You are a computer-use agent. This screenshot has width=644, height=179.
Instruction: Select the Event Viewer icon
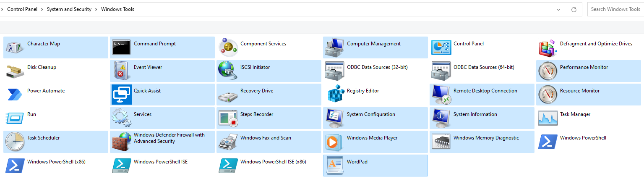click(121, 71)
